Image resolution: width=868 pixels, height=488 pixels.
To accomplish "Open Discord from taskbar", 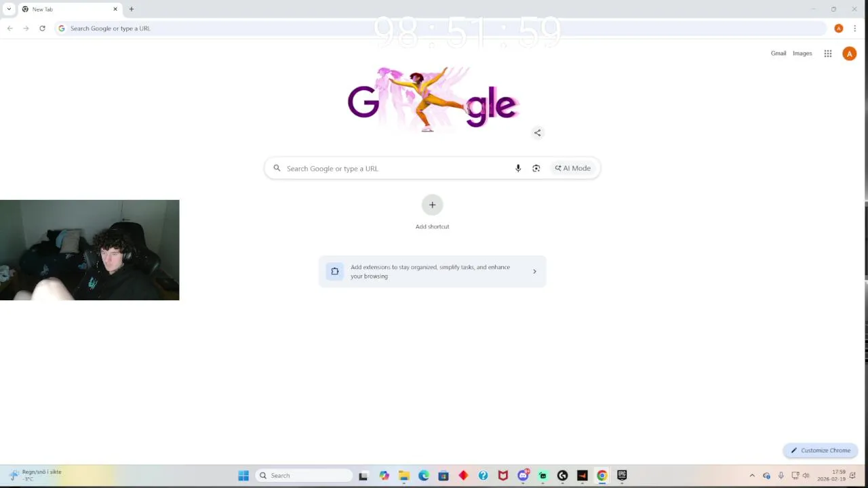I will tap(523, 476).
